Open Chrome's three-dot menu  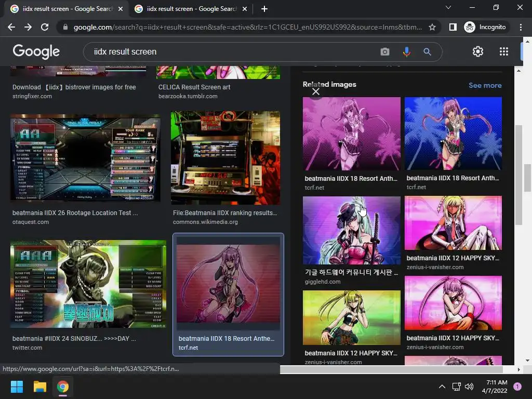pos(521,27)
